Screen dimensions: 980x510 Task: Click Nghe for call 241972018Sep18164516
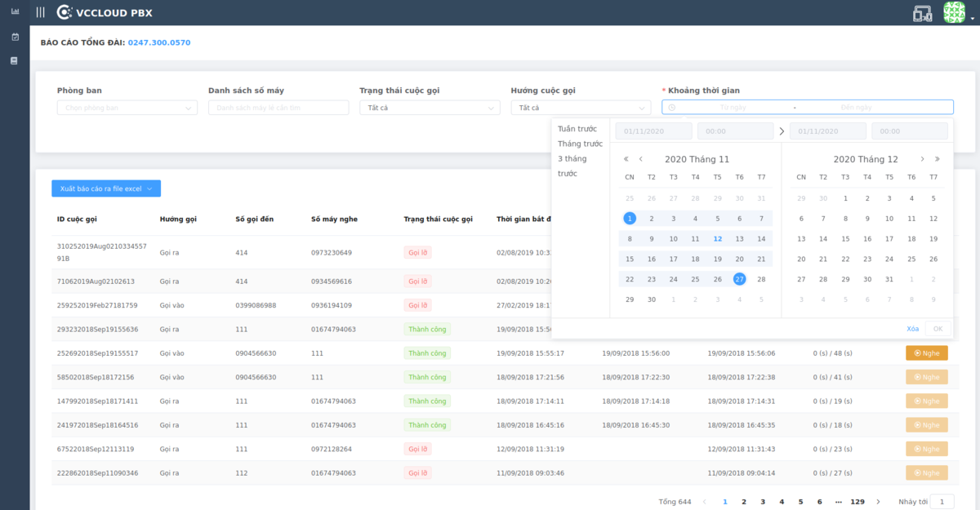click(927, 425)
